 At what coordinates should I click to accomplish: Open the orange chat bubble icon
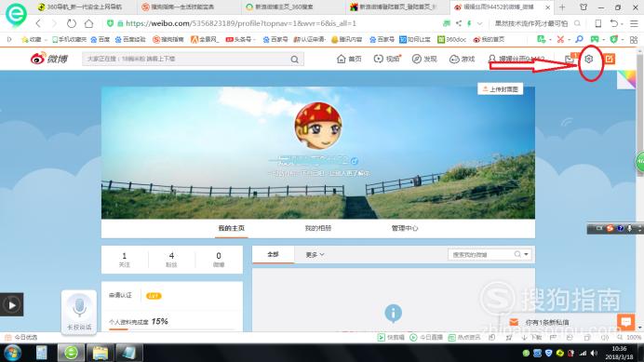coord(625,322)
